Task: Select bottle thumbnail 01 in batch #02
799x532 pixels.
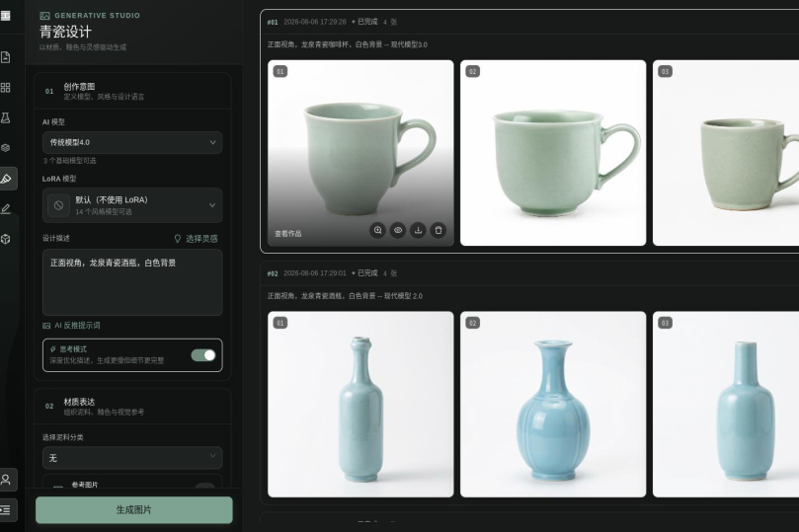Action: [x=360, y=405]
